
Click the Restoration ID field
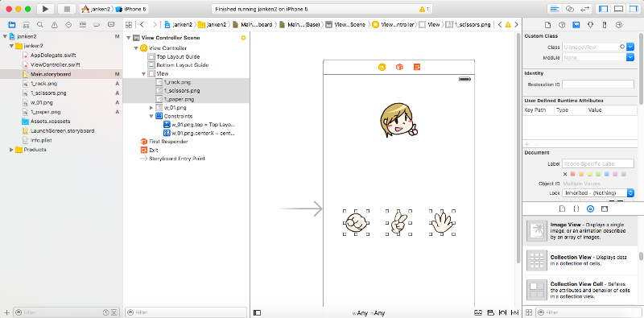coord(598,85)
